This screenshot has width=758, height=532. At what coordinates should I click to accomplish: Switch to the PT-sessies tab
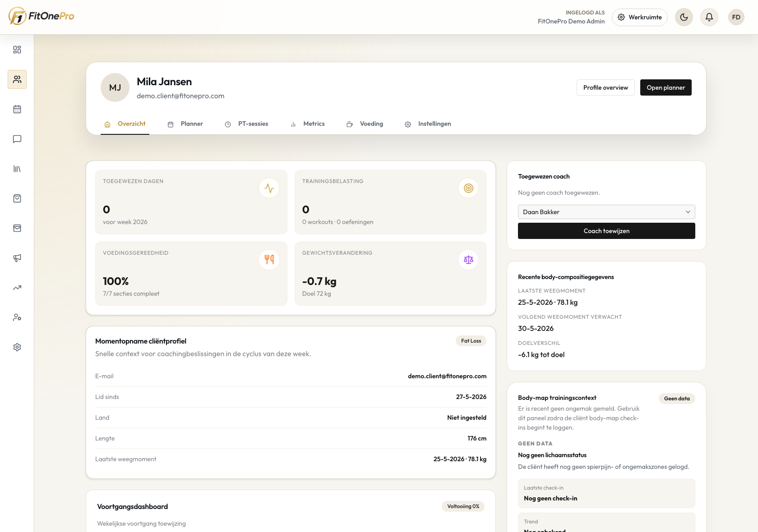tap(246, 124)
